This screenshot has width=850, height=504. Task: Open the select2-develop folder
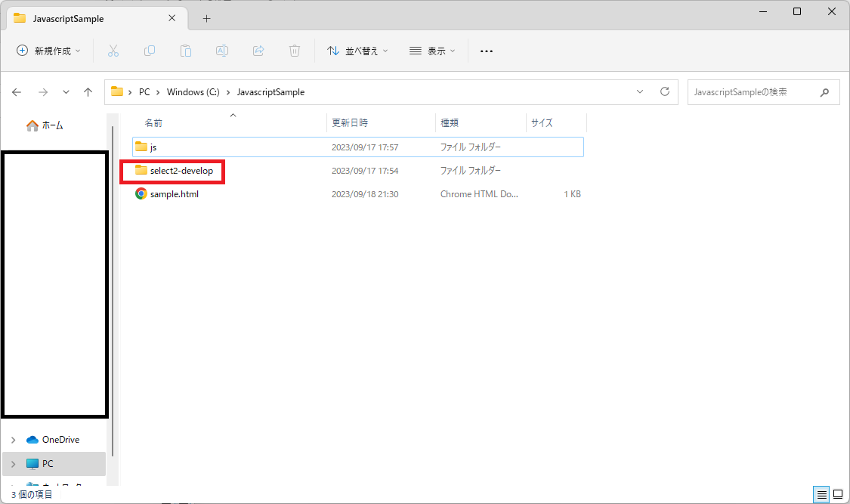181,171
